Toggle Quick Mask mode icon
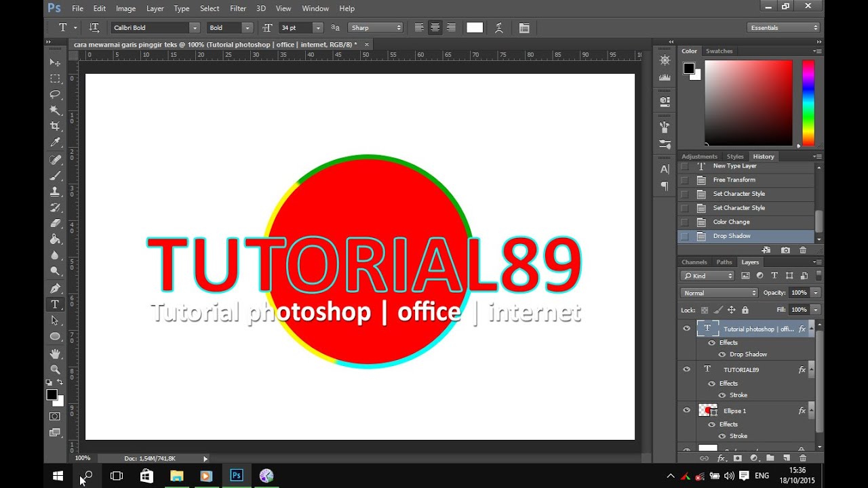 (x=55, y=416)
